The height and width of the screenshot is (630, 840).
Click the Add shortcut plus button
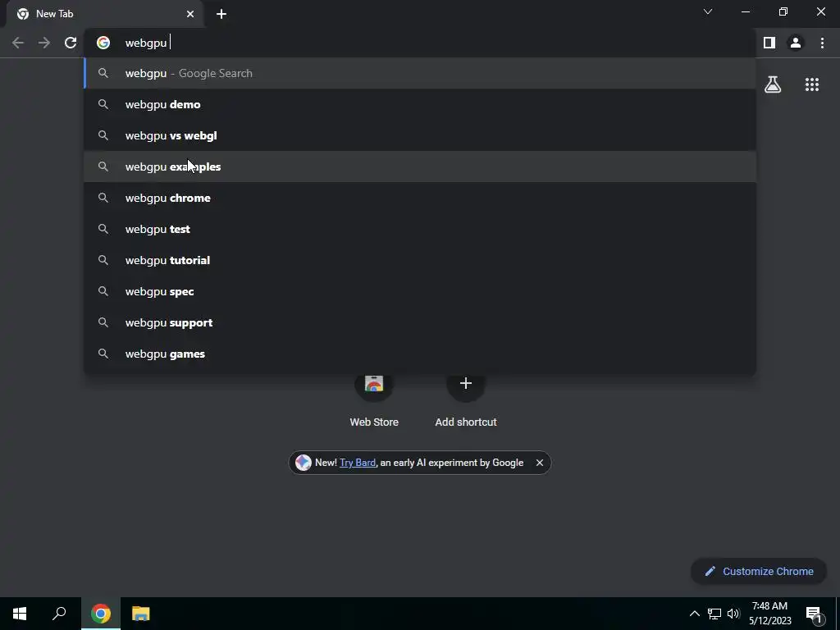[466, 383]
